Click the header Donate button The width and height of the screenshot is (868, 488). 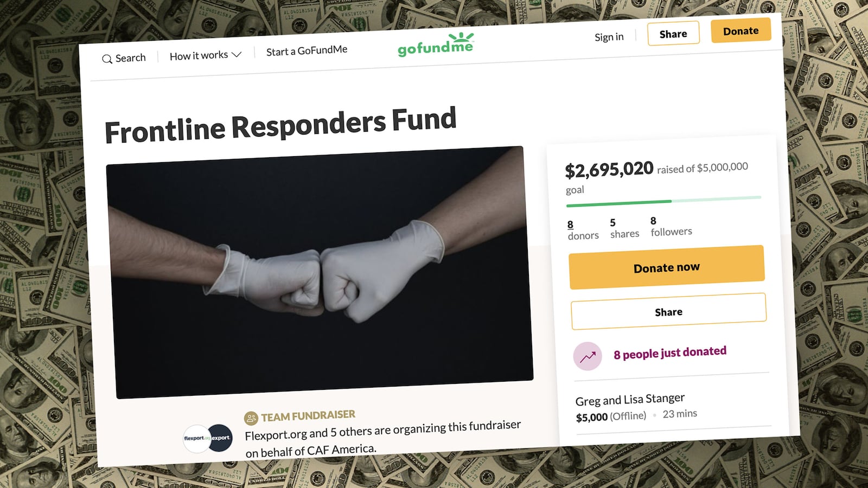pyautogui.click(x=741, y=31)
